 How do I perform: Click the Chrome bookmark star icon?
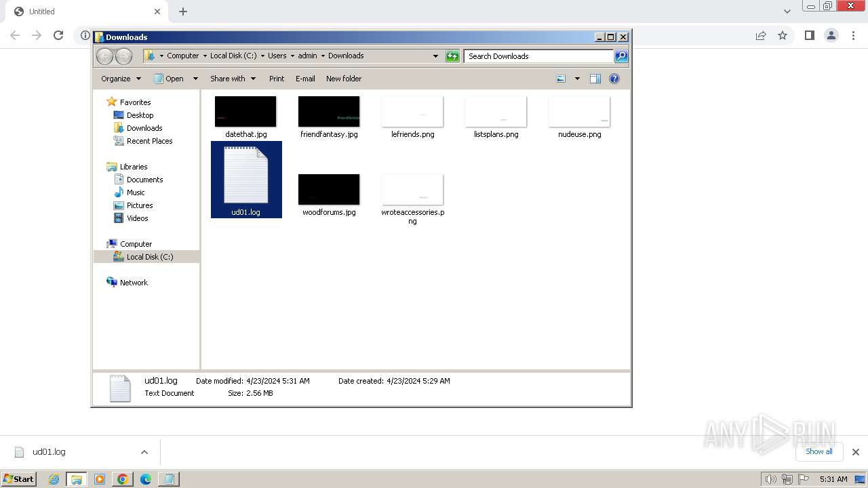click(783, 35)
